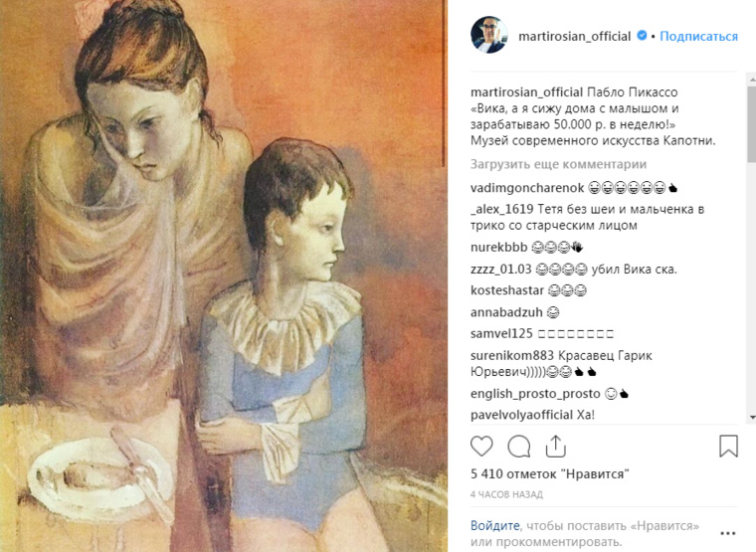Open surenikom883 commenter profile
The height and width of the screenshot is (552, 756).
[512, 356]
